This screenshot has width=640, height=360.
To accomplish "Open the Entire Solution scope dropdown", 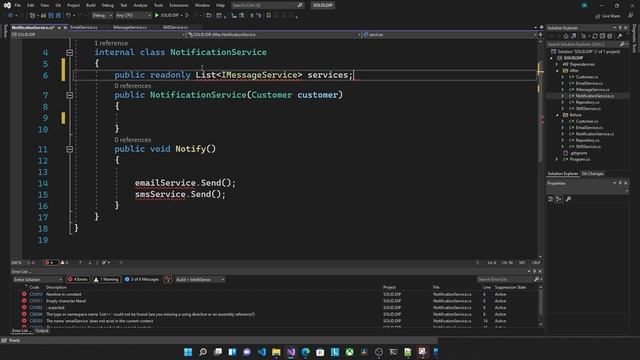I will click(x=37, y=280).
